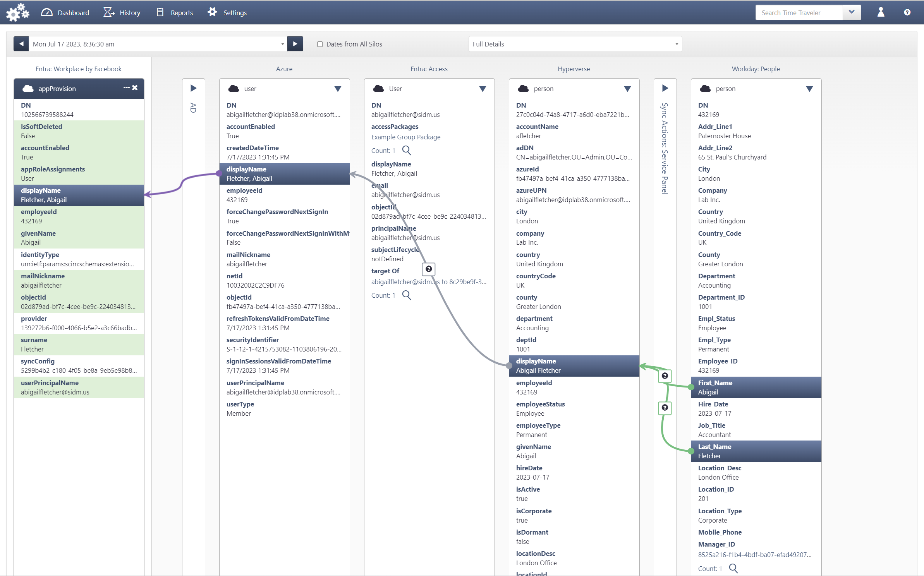The height and width of the screenshot is (576, 924).
Task: Click question mark on First_Name sync link
Action: pyautogui.click(x=665, y=376)
